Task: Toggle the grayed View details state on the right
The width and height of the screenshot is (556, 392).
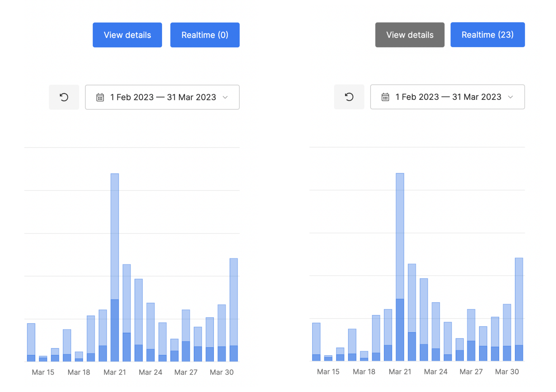Action: point(409,34)
